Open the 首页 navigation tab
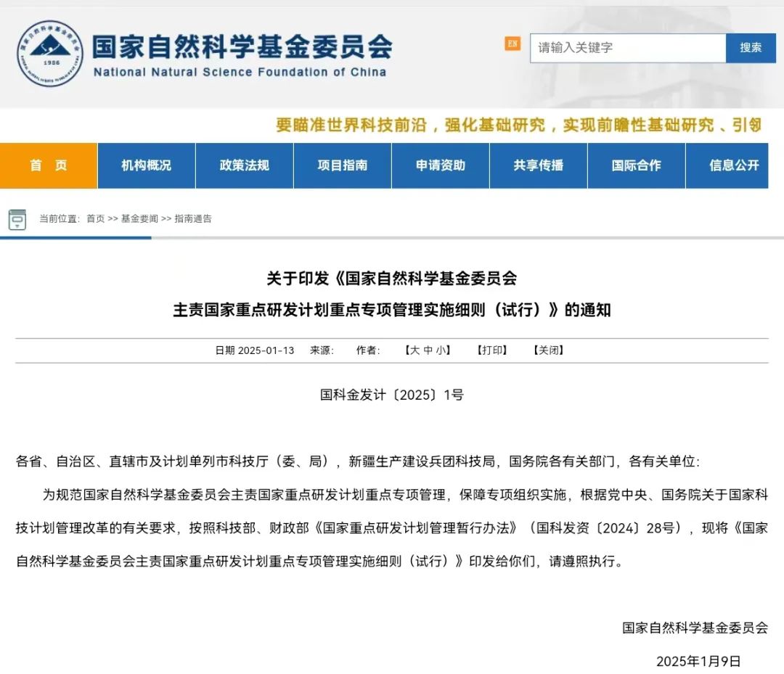 (x=49, y=165)
